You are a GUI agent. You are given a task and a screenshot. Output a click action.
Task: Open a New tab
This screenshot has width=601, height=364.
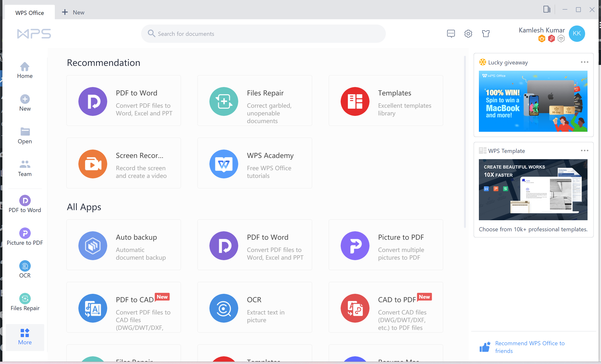(x=73, y=12)
